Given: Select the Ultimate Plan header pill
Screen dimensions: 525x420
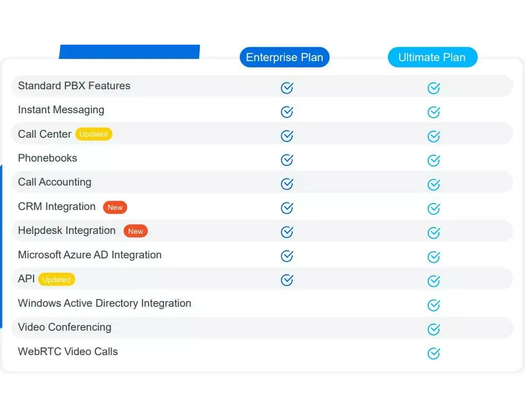Looking at the screenshot, I should (x=432, y=57).
